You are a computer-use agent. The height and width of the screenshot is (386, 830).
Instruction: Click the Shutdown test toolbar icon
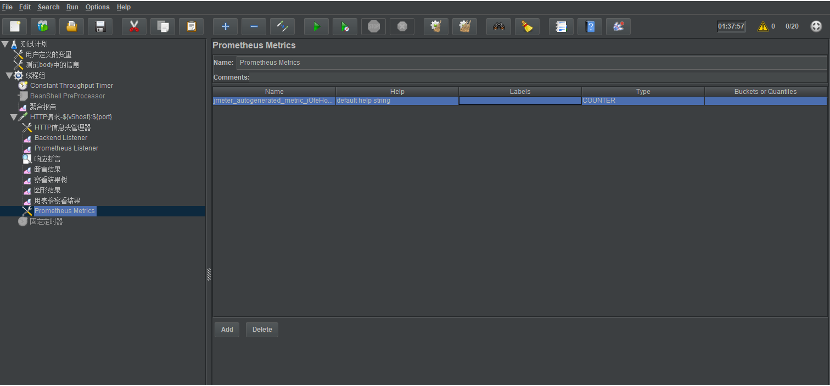click(402, 26)
